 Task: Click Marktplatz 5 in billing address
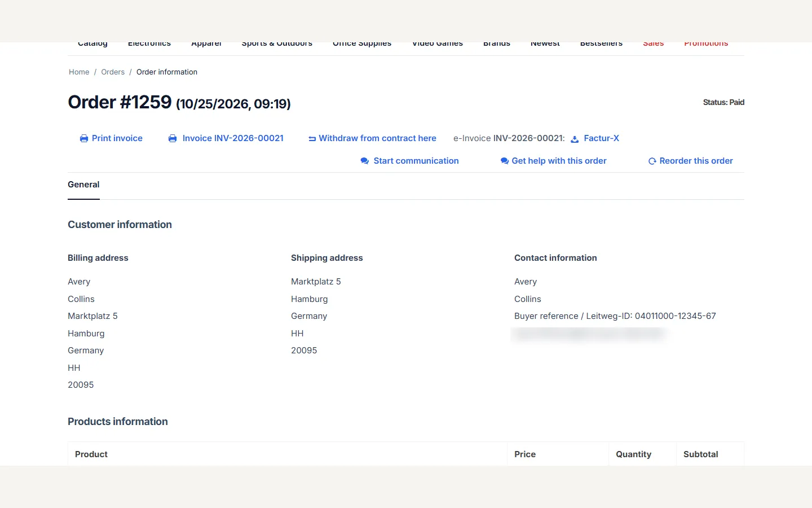point(92,316)
